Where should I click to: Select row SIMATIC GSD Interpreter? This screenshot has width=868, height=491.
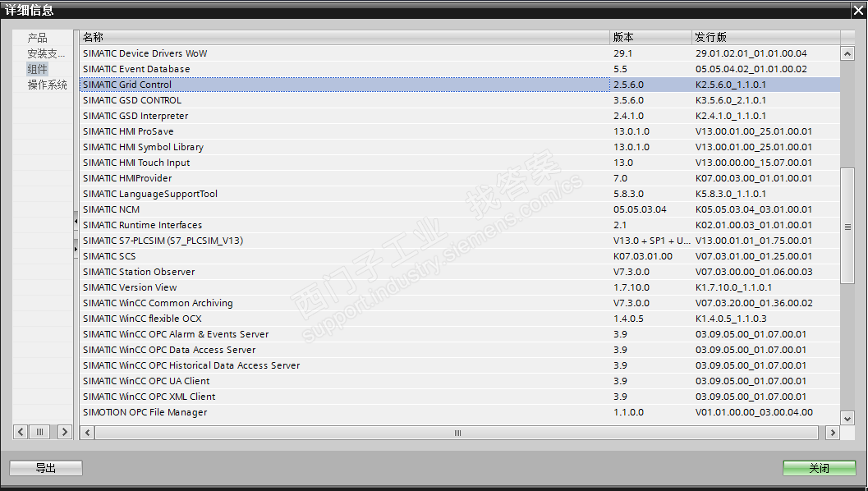point(460,116)
